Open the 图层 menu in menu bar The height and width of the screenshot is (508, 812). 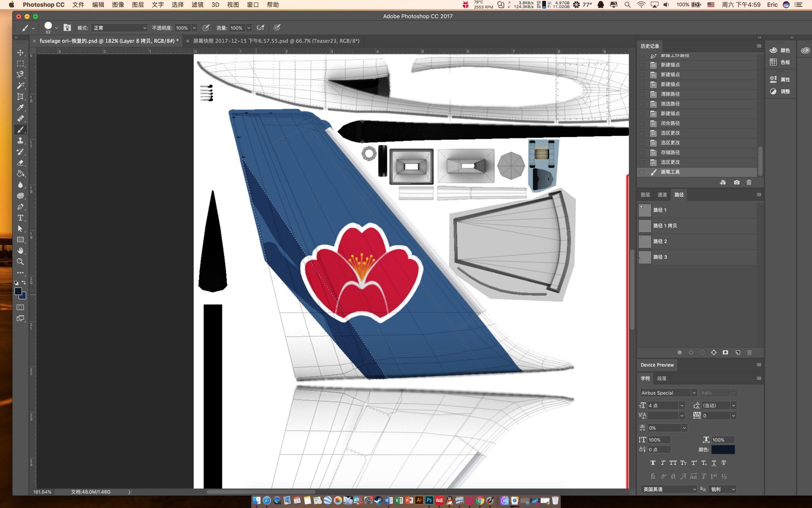138,5
